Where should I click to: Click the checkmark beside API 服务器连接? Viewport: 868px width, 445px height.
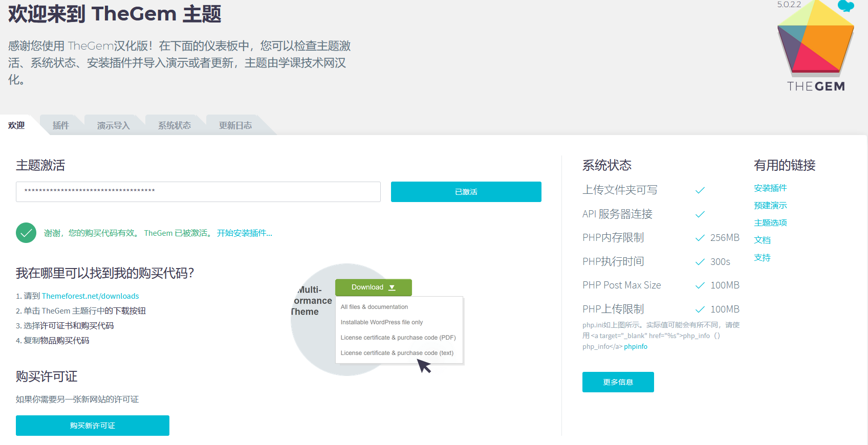pyautogui.click(x=700, y=214)
